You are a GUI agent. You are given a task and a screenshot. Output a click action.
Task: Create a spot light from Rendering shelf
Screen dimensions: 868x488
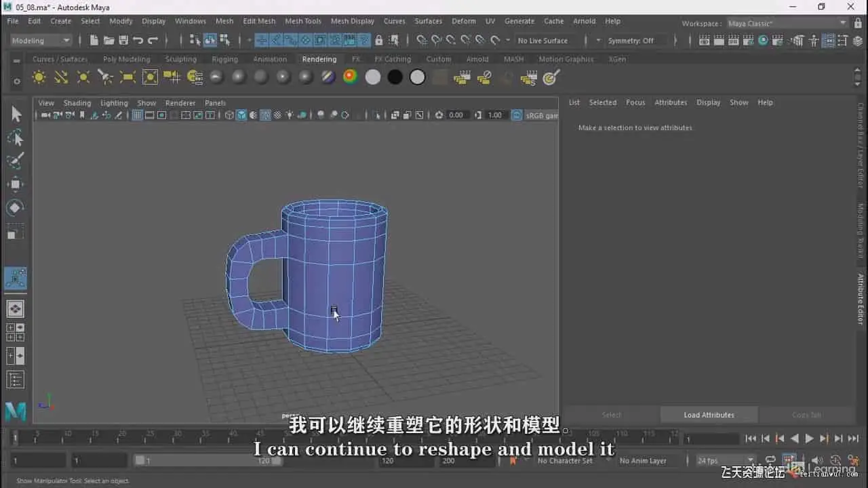point(105,77)
